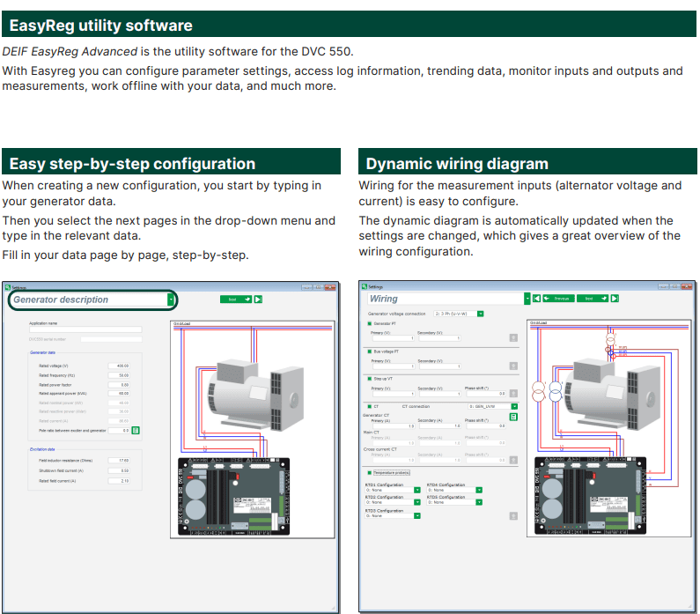Click Next button in Wiring window
The width and height of the screenshot is (700, 614).
point(592,299)
